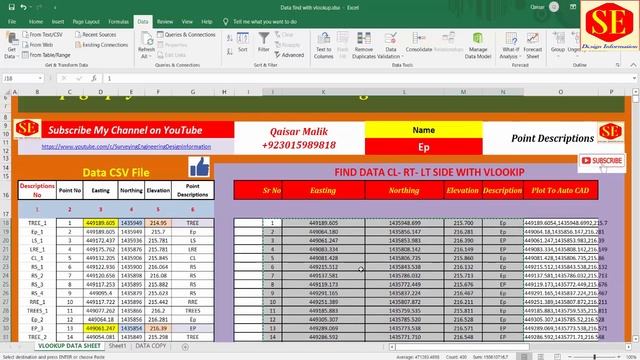This screenshot has width=640, height=360.
Task: Click the Sort Z to A icon
Action: (x=230, y=51)
